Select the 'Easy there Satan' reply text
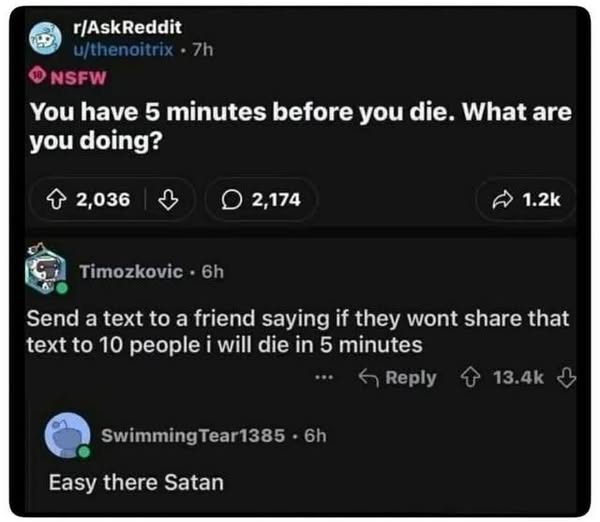The height and width of the screenshot is (522, 600). (x=136, y=482)
